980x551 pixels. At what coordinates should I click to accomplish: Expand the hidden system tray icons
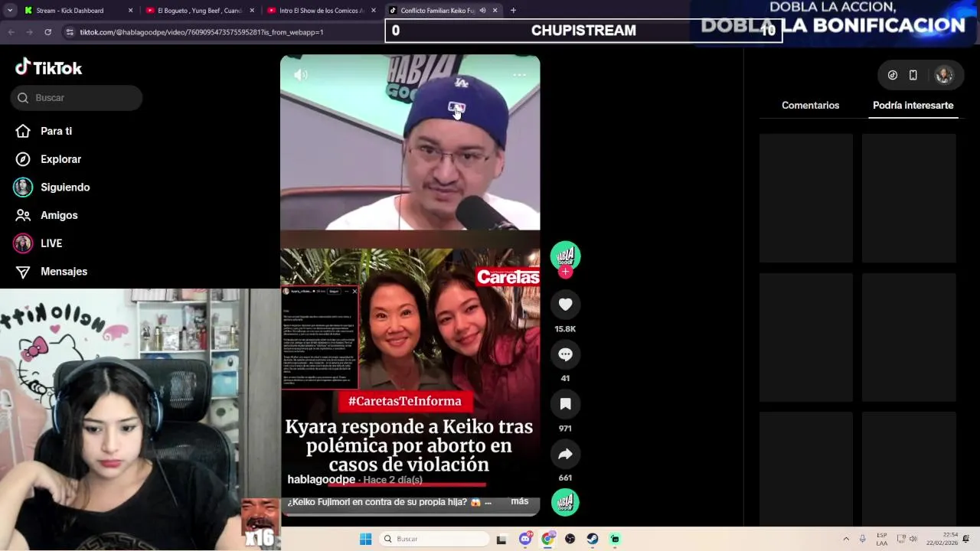[x=846, y=539]
